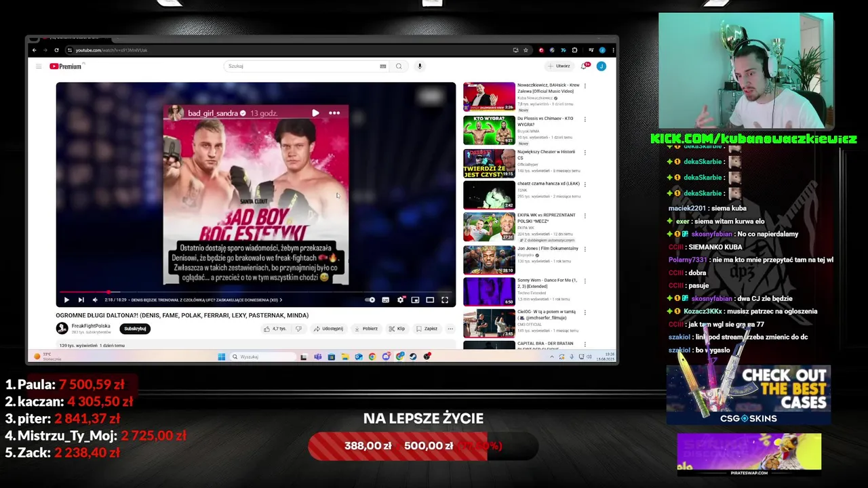Image resolution: width=868 pixels, height=488 pixels.
Task: Open options menu for 'Sonny Wern' video
Action: pyautogui.click(x=585, y=281)
